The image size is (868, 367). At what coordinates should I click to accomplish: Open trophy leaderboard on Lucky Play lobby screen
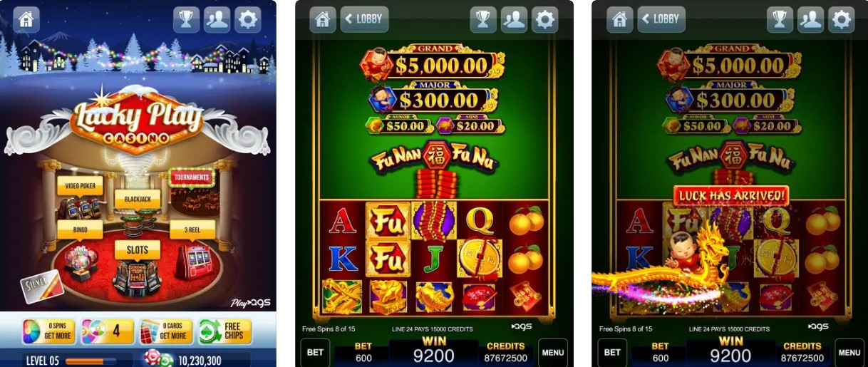pyautogui.click(x=186, y=19)
